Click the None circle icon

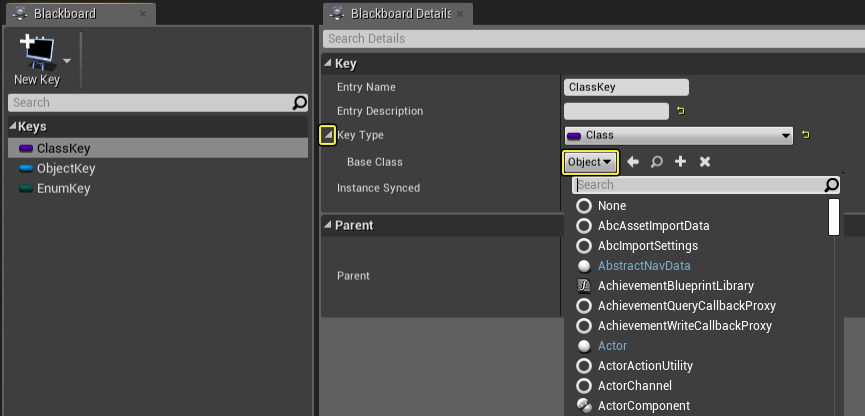tap(584, 206)
